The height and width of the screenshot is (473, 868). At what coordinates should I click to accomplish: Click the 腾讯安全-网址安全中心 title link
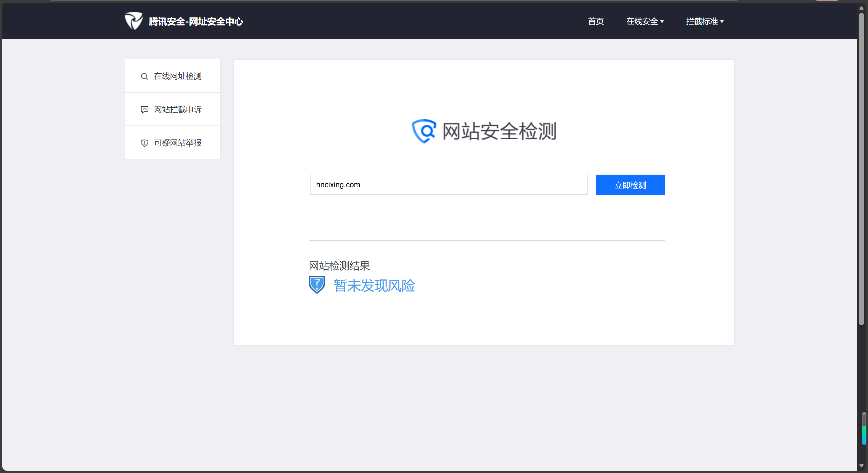[196, 21]
